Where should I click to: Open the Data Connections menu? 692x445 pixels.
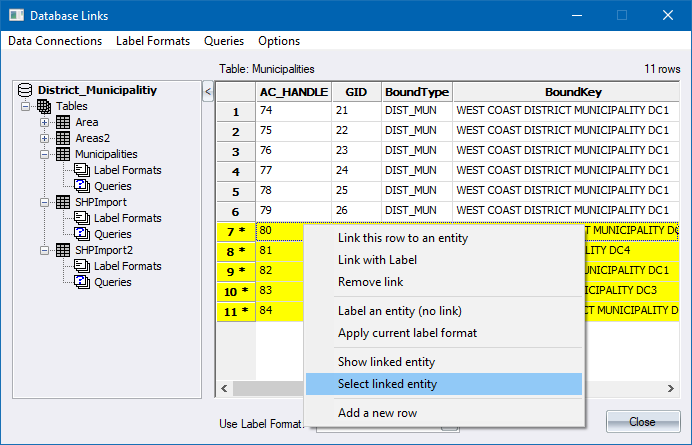(56, 41)
